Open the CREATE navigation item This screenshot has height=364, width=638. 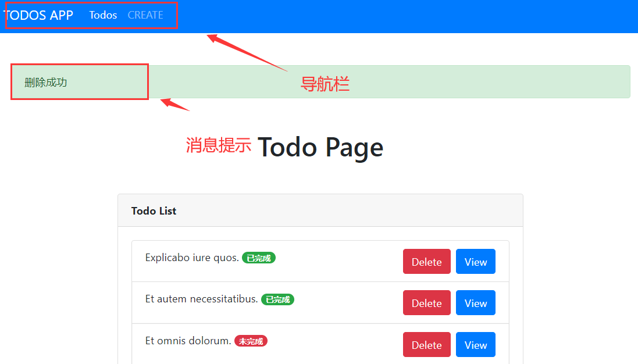145,15
